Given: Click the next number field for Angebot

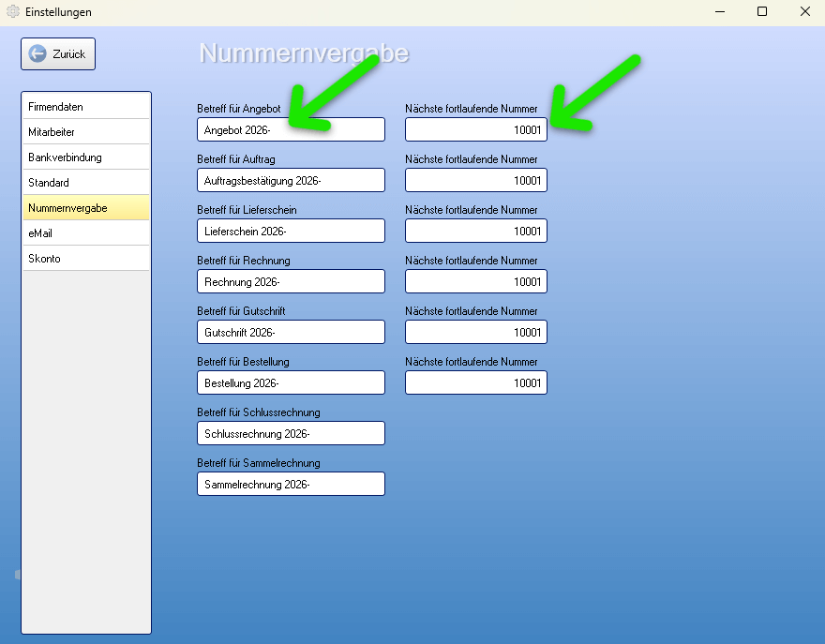Looking at the screenshot, I should click(475, 129).
